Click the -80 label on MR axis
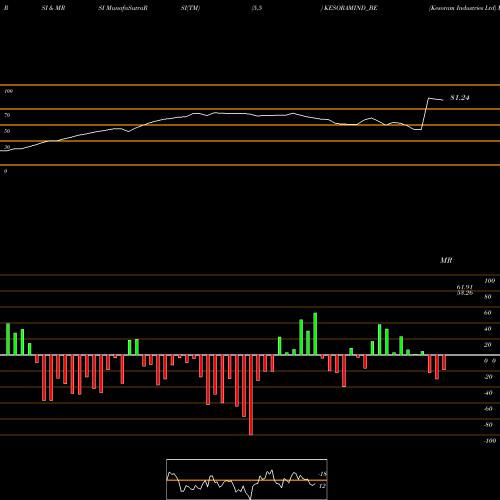This screenshot has height=500, width=500. [488, 425]
